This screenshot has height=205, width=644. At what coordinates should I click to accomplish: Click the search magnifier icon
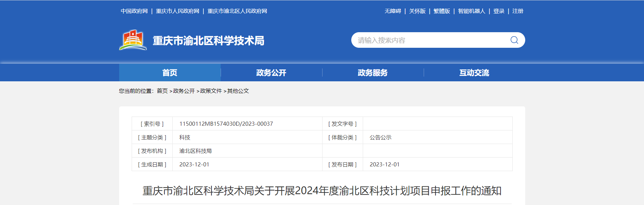[514, 40]
